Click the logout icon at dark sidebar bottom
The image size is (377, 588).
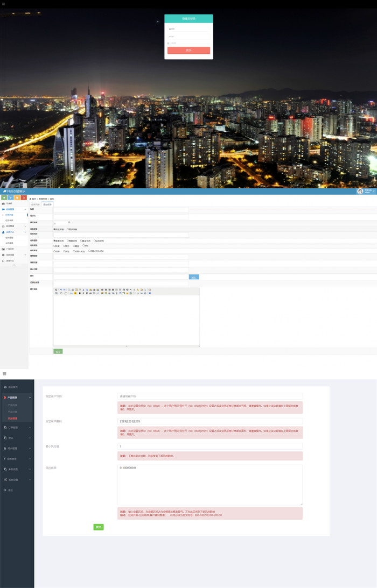pyautogui.click(x=5, y=490)
